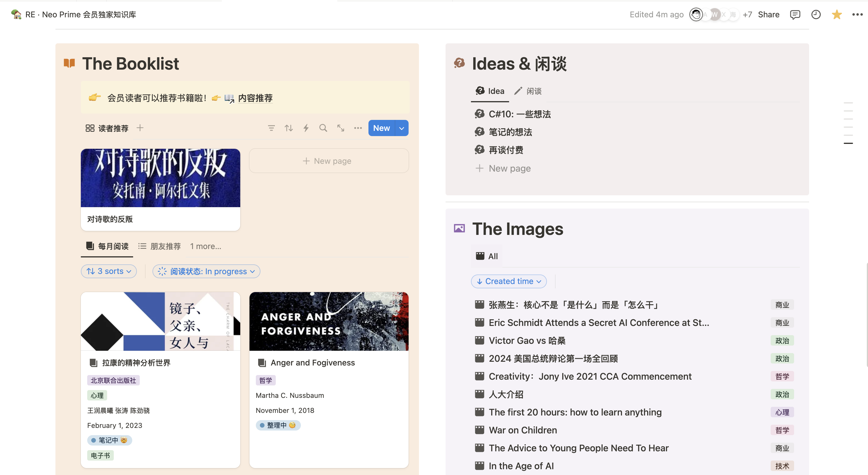Screen dimensions: 868x475
Task: Switch to the 闲谈 tab
Action: [528, 91]
